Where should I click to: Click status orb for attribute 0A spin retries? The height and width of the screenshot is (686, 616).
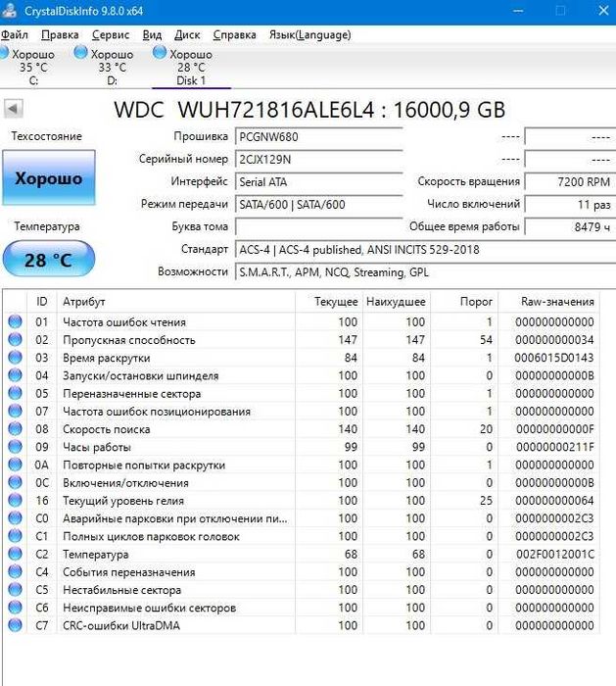click(x=16, y=465)
